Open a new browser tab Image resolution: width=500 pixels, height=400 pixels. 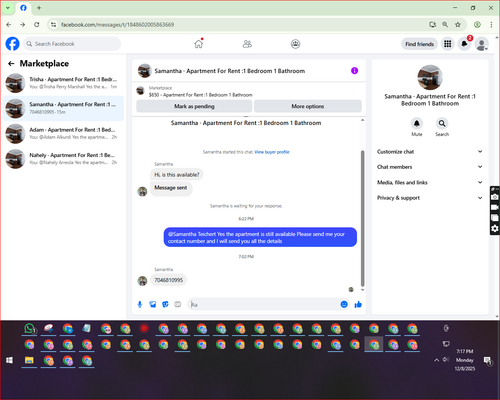coord(39,8)
